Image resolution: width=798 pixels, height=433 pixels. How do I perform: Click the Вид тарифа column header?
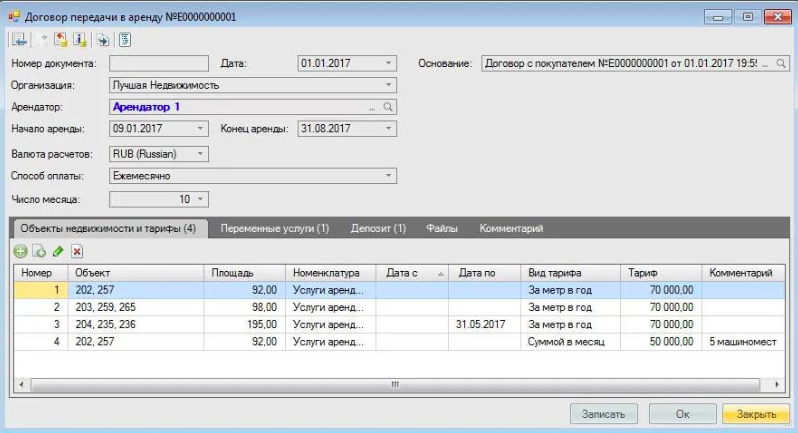pyautogui.click(x=571, y=273)
